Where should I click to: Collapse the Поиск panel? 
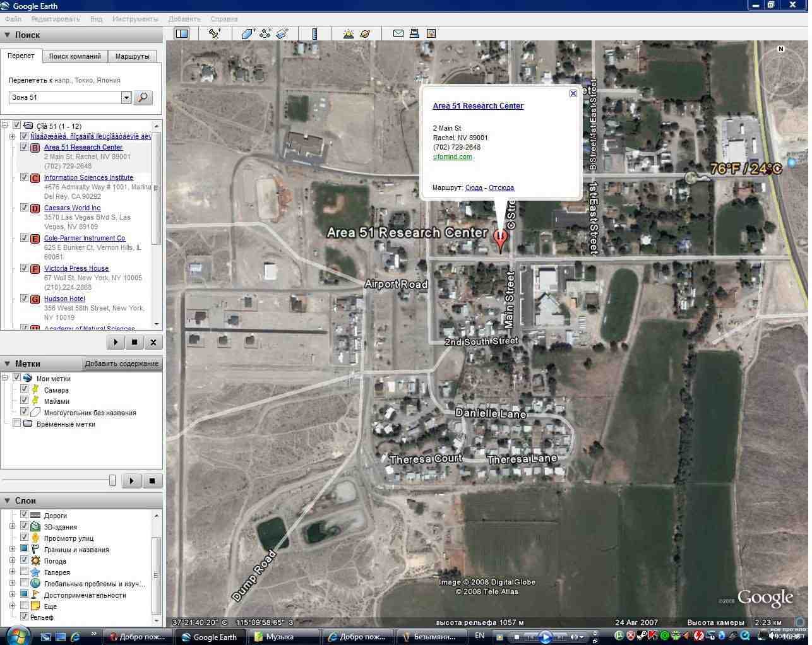click(x=7, y=35)
